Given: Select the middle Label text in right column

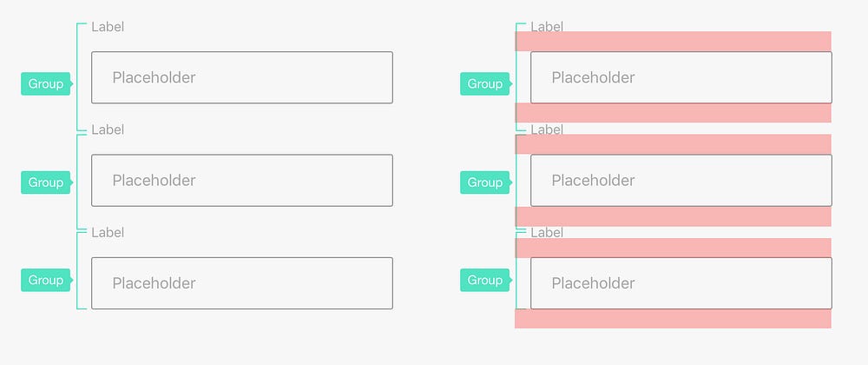Looking at the screenshot, I should [547, 129].
